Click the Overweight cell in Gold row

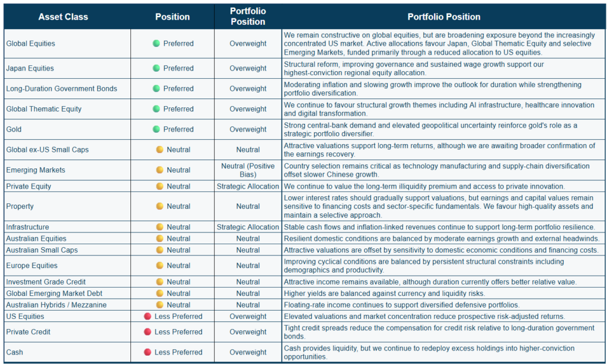248,129
